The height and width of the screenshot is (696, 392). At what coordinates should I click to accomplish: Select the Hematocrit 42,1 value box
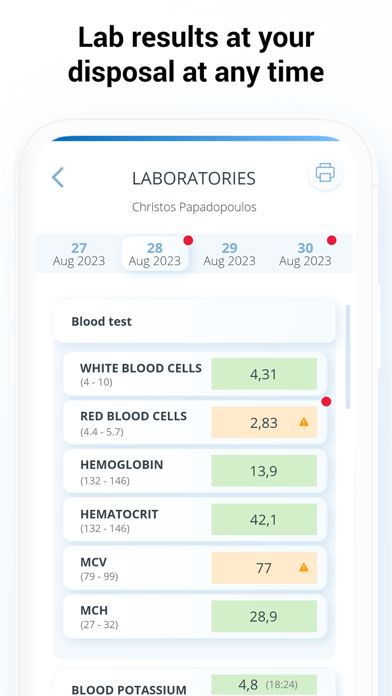(264, 519)
